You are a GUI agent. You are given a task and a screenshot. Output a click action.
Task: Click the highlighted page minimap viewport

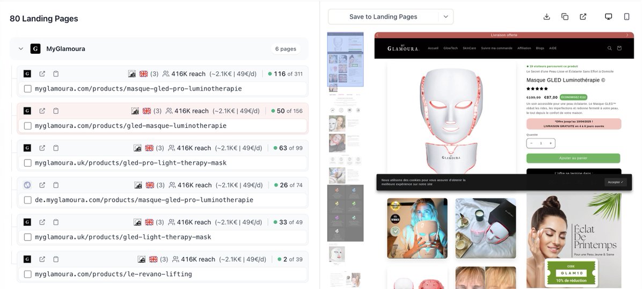coord(346,59)
